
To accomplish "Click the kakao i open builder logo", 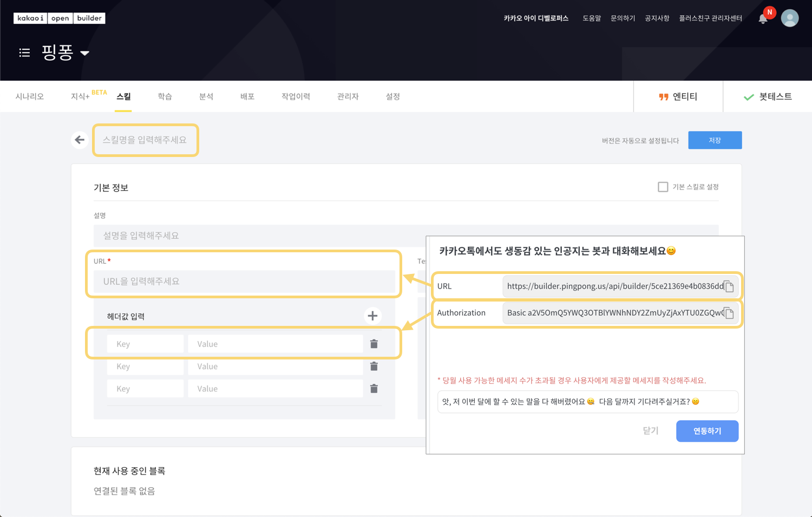I will pyautogui.click(x=60, y=18).
